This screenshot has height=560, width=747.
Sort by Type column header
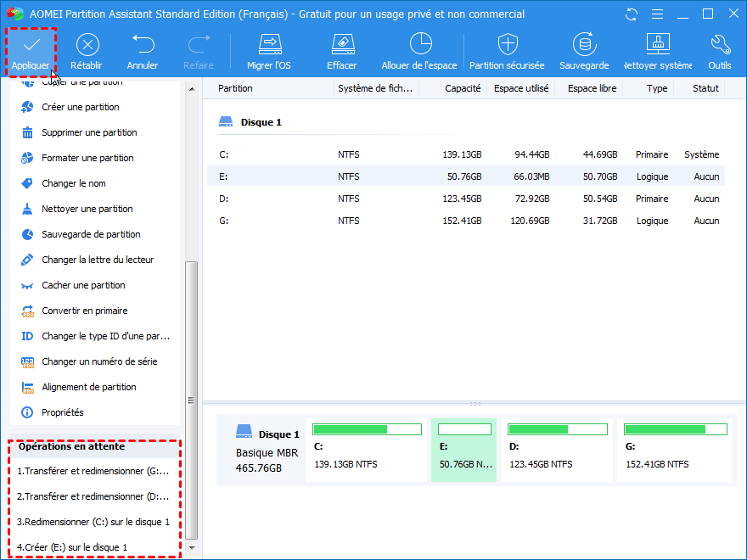[657, 88]
